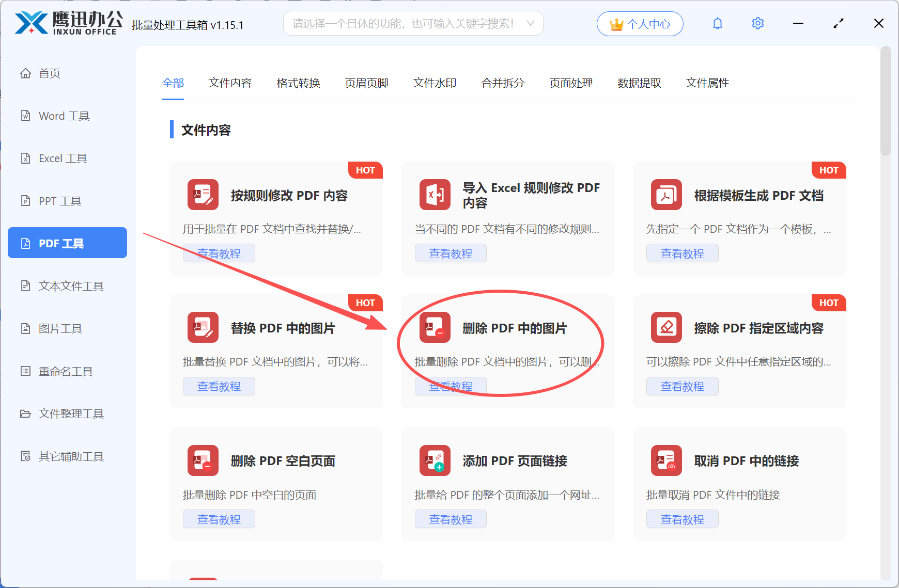899x588 pixels.
Task: Click 删除 PDF 中的图片 icon
Action: click(435, 327)
